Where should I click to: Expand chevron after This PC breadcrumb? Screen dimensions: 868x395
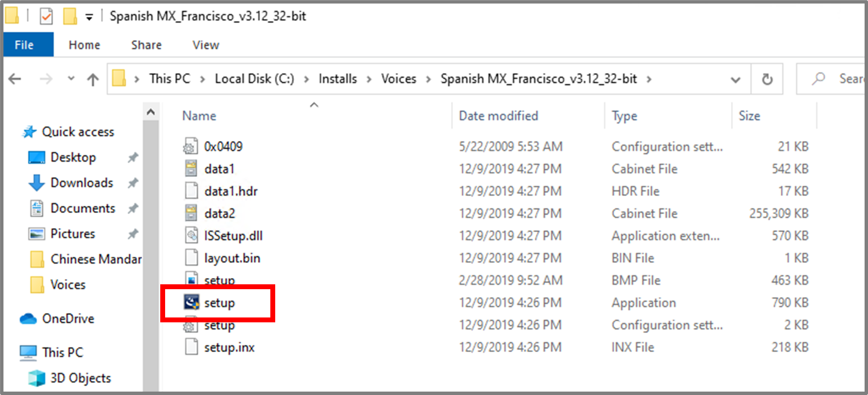[x=203, y=79]
